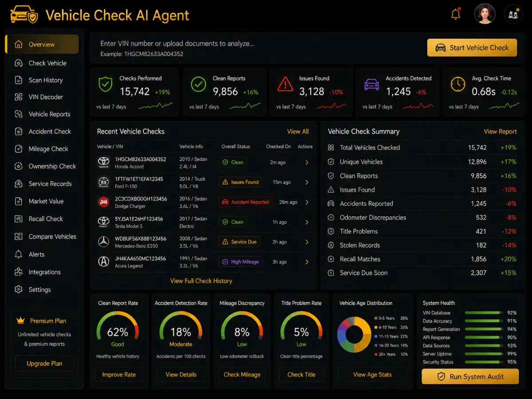
Task: Click the Server Uptime health progress bar
Action: pyautogui.click(x=484, y=354)
